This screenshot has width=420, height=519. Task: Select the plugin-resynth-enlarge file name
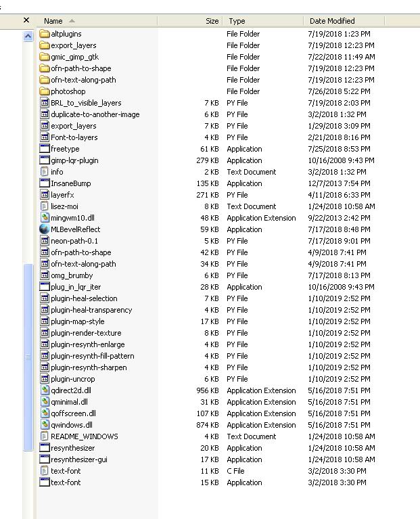click(x=88, y=344)
